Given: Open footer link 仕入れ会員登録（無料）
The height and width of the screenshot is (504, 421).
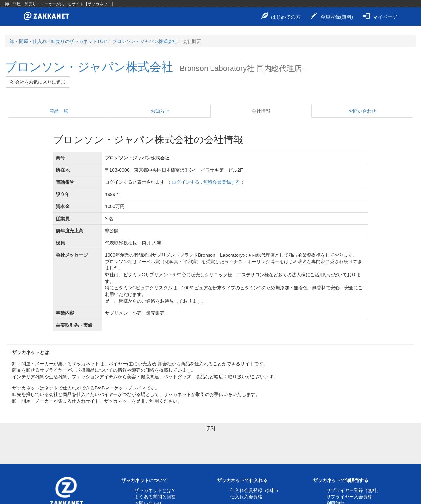Looking at the screenshot, I should (255, 490).
